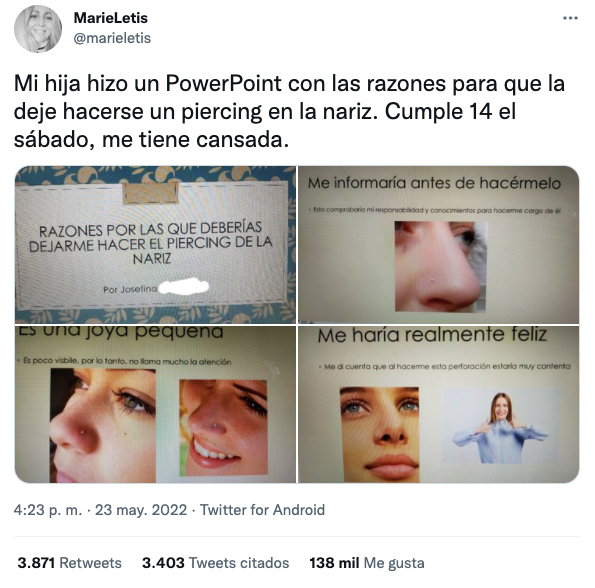Open the 'Me haría realmente feliz' image
Viewport: 595px width, 588px height.
(439, 404)
